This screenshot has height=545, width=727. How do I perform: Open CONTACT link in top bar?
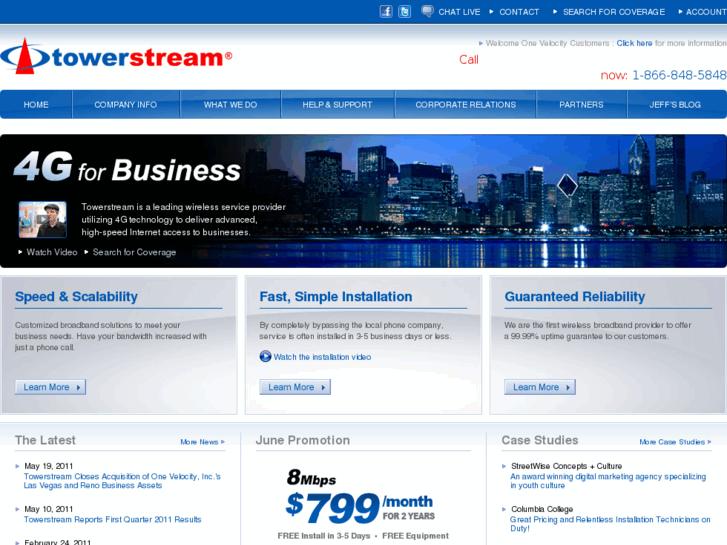(x=519, y=12)
